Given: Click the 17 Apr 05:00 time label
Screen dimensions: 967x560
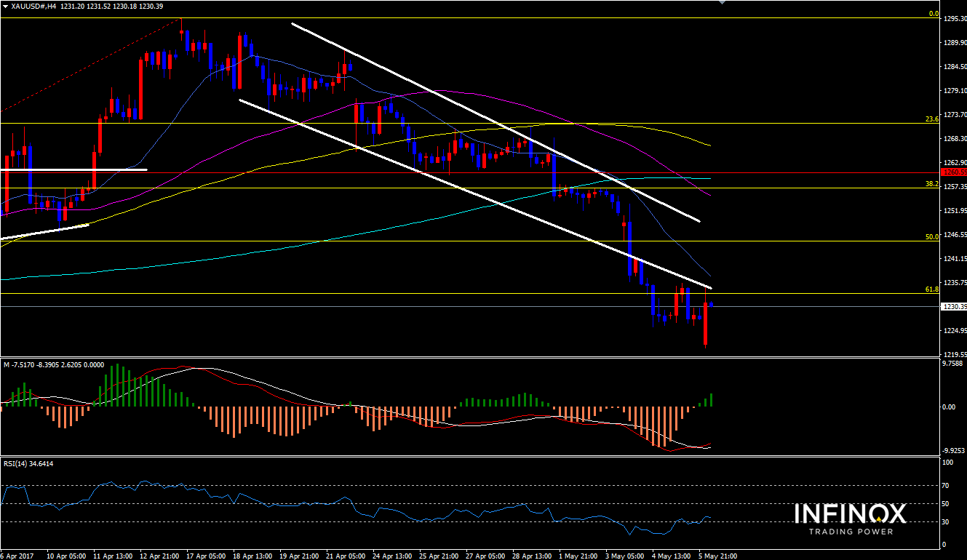Looking at the screenshot, I should (x=204, y=556).
